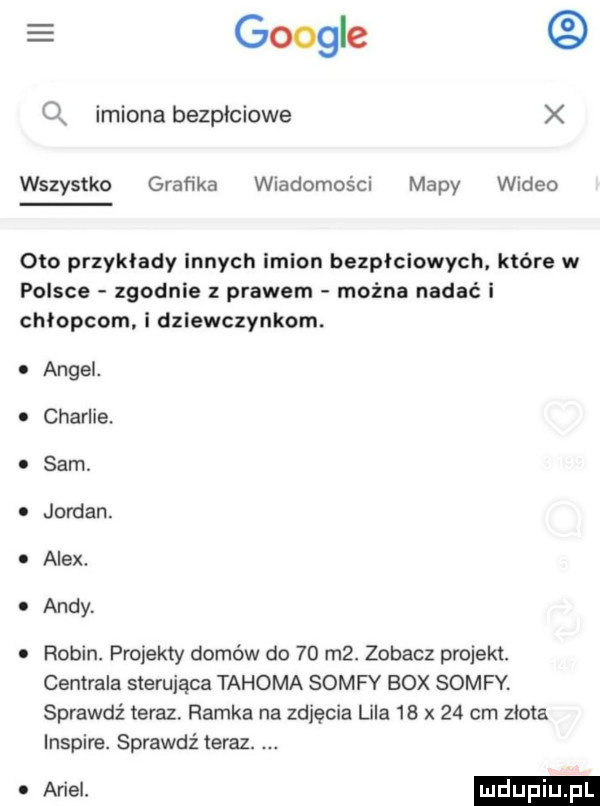This screenshot has height=806, width=600.
Task: Switch to the Grafika tab
Action: pos(183,184)
